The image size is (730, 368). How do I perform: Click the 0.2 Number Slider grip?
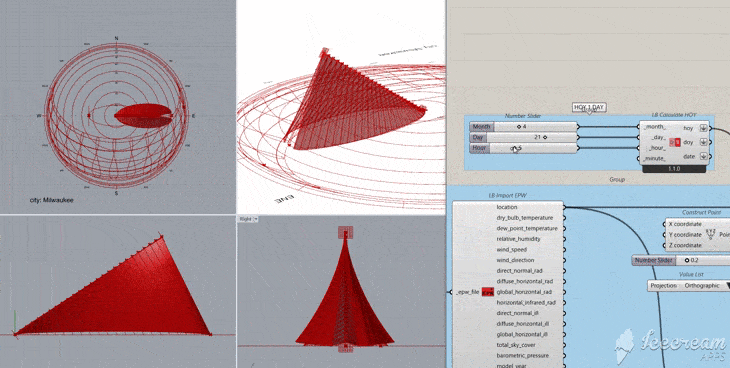(687, 260)
